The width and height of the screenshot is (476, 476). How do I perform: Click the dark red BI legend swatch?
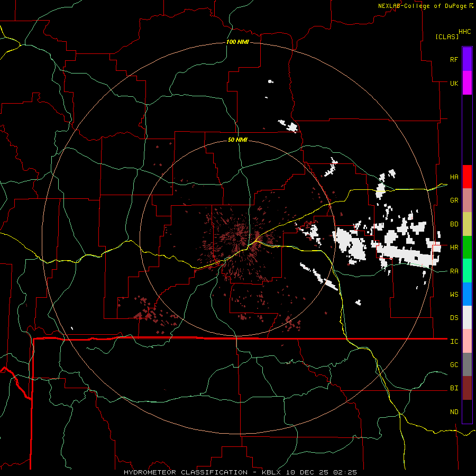coord(467,388)
